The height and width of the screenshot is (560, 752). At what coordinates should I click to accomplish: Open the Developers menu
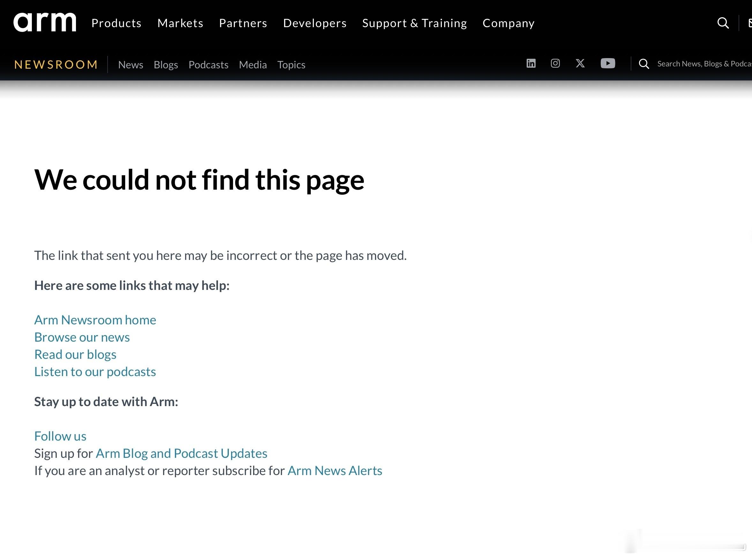coord(314,23)
